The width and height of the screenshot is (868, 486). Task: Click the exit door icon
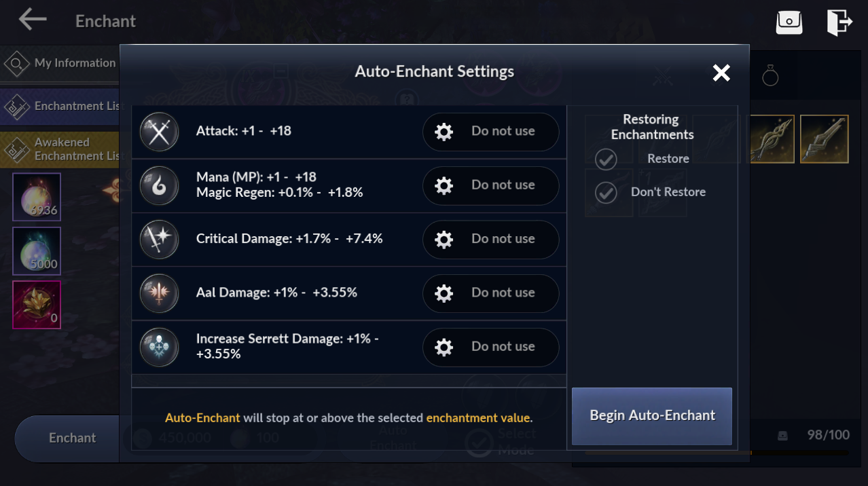pyautogui.click(x=839, y=22)
